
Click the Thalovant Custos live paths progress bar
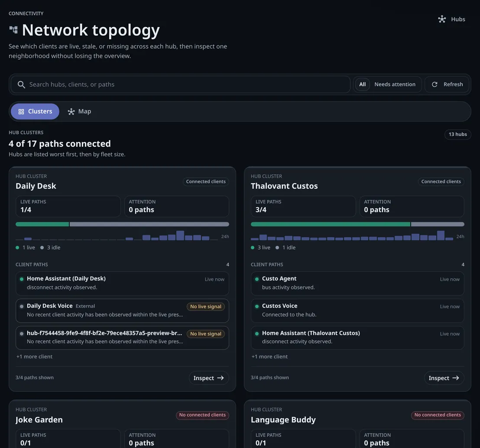click(x=357, y=224)
